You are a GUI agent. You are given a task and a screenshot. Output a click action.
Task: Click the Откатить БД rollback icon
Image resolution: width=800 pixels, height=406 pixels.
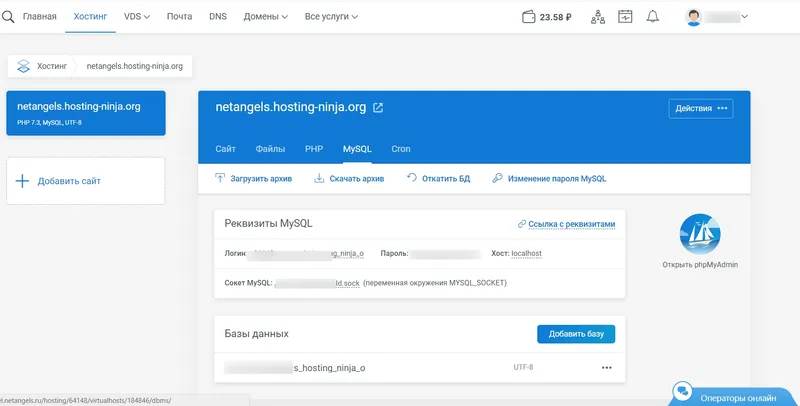pyautogui.click(x=412, y=177)
